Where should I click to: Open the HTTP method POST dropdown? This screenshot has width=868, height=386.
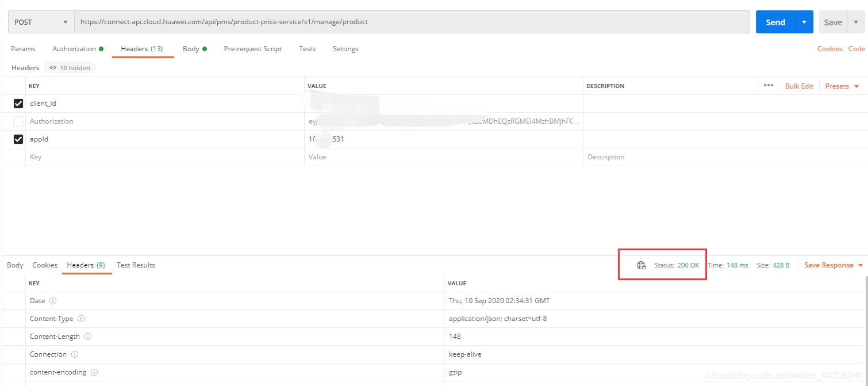click(x=41, y=22)
